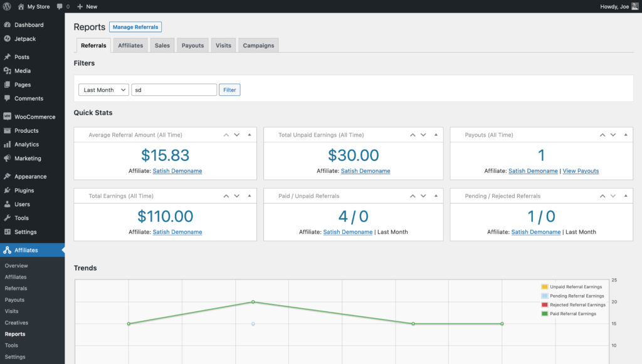642x364 pixels.
Task: Click the Marketing megaphone icon
Action: coord(7,159)
